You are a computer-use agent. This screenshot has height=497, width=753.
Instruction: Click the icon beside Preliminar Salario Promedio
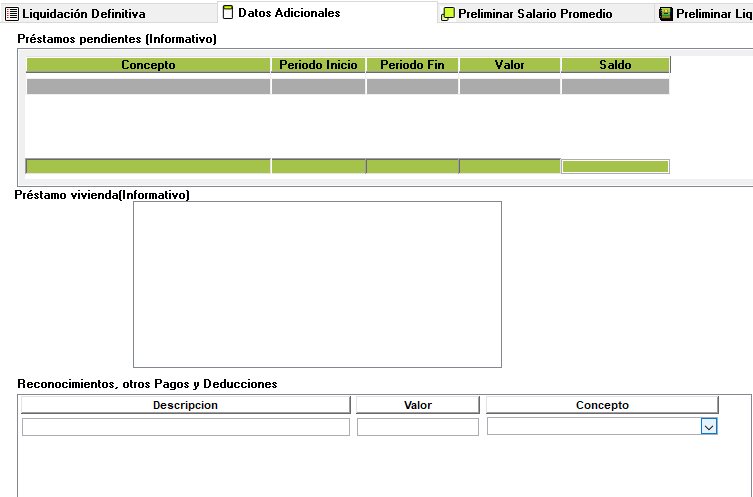(448, 14)
